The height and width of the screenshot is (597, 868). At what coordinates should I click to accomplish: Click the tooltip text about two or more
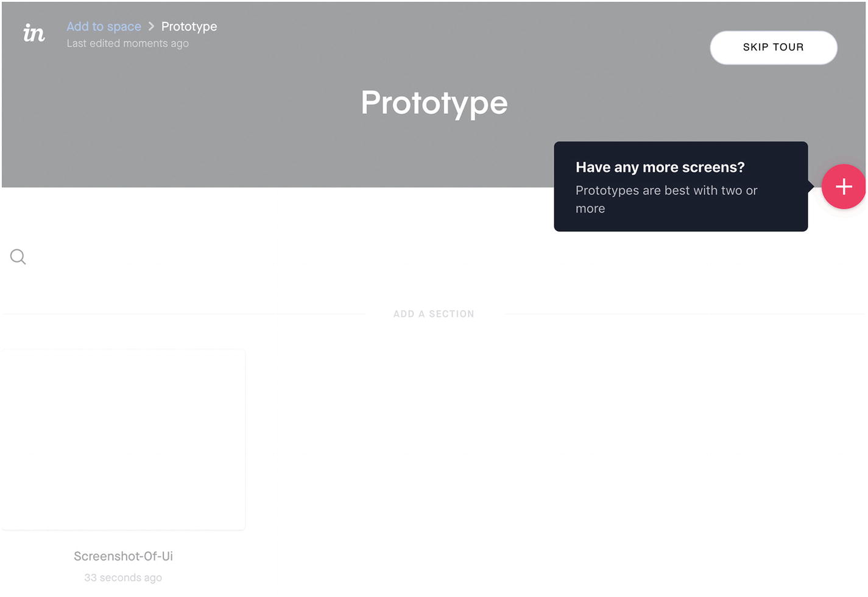pyautogui.click(x=666, y=199)
